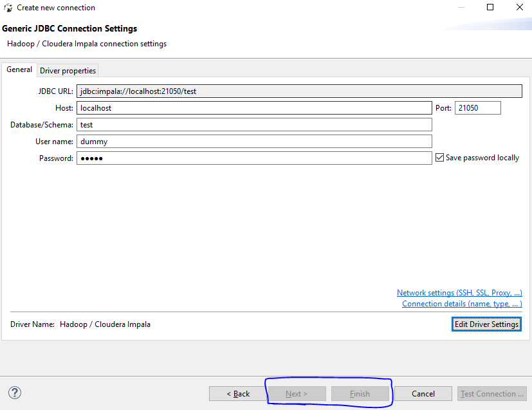Click the User name field
The width and height of the screenshot is (532, 410).
254,141
